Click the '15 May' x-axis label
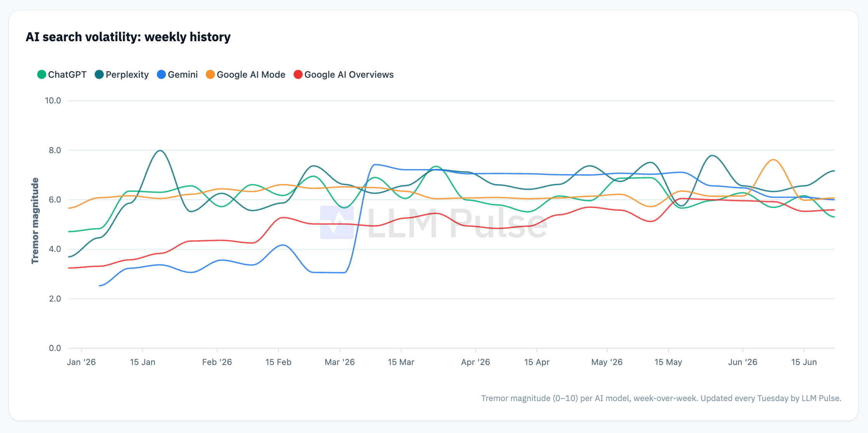This screenshot has height=433, width=868. 668,362
